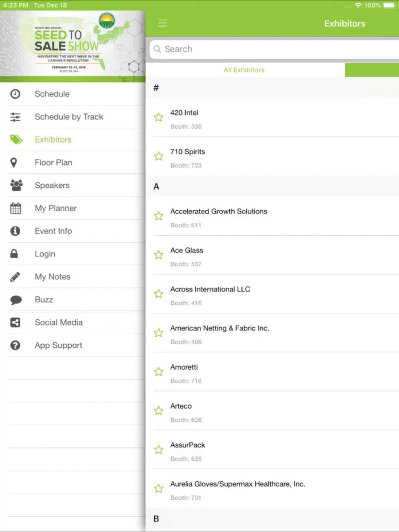The height and width of the screenshot is (532, 399).
Task: Click the Floor Plan pin icon
Action: (x=14, y=162)
